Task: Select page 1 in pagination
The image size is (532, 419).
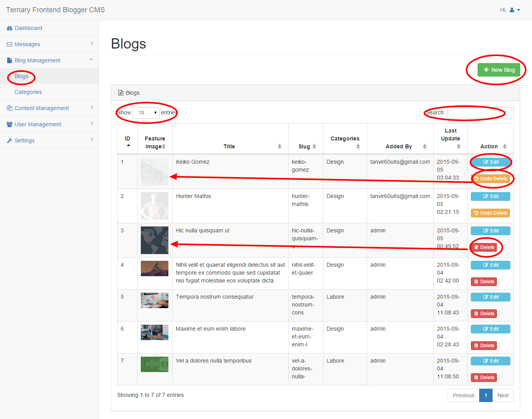Action: tap(486, 395)
